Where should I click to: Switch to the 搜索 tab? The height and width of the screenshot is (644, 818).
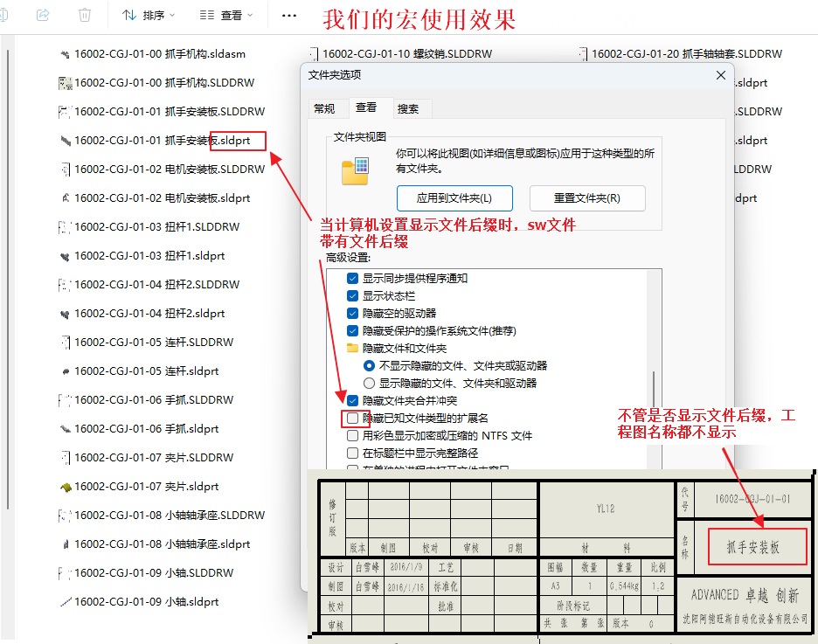408,108
